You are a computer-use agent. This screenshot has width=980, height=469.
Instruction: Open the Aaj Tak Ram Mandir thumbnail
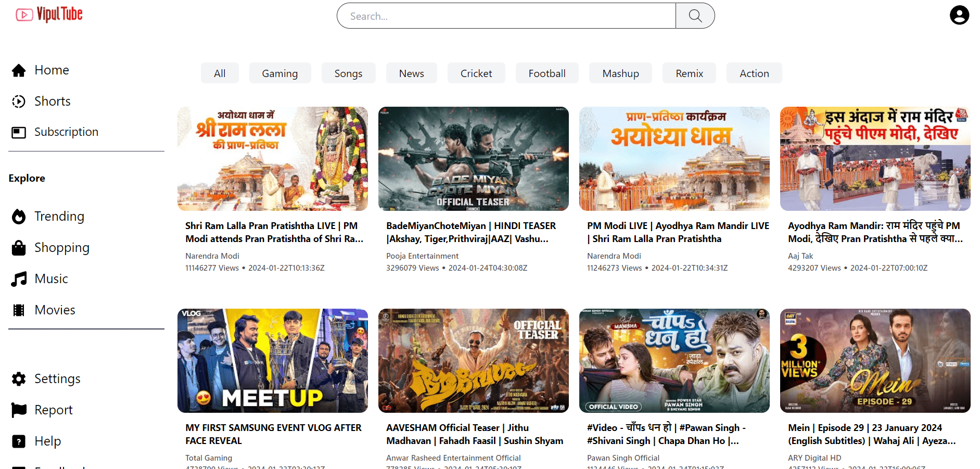point(875,159)
